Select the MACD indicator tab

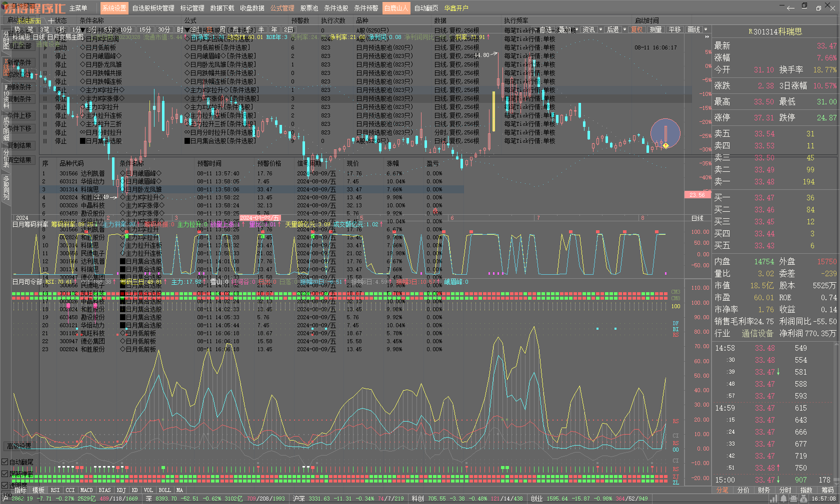tap(86, 490)
